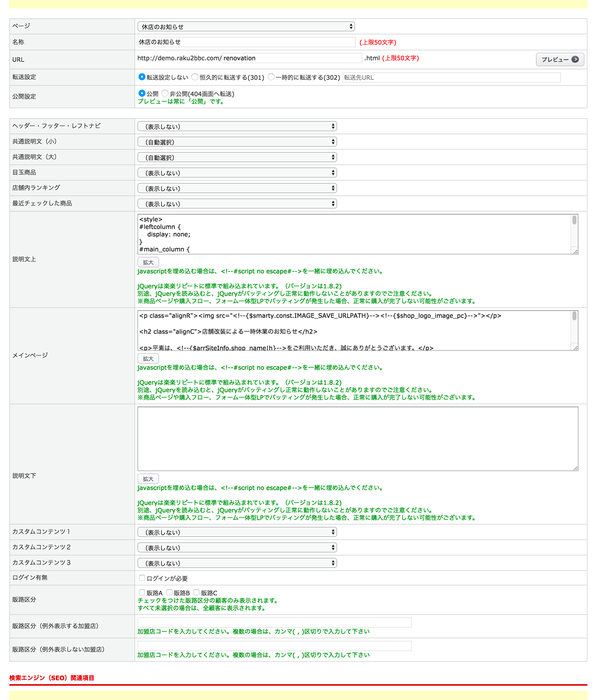This screenshot has height=700, width=596.
Task: Open the ヘッダー・フッター・レフトナビ dropdown
Action: click(x=237, y=127)
